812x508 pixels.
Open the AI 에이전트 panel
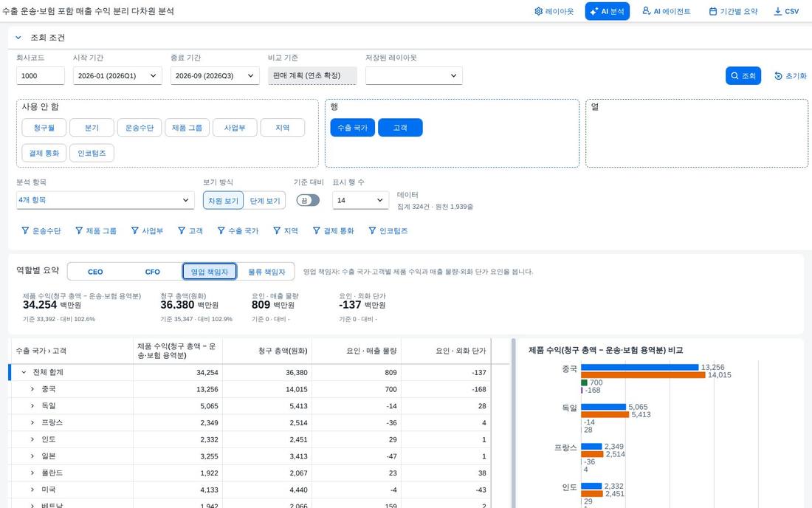coord(666,11)
